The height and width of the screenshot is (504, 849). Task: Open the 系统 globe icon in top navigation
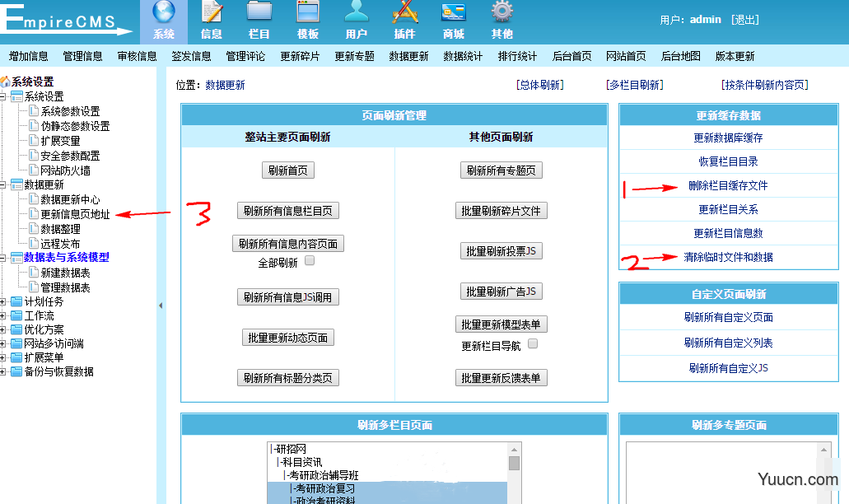click(x=163, y=13)
